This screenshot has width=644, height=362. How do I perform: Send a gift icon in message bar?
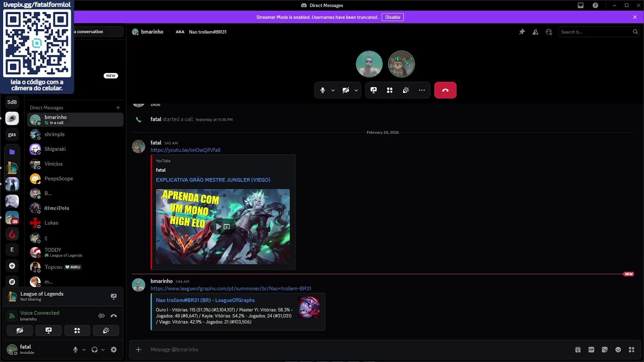point(578,349)
